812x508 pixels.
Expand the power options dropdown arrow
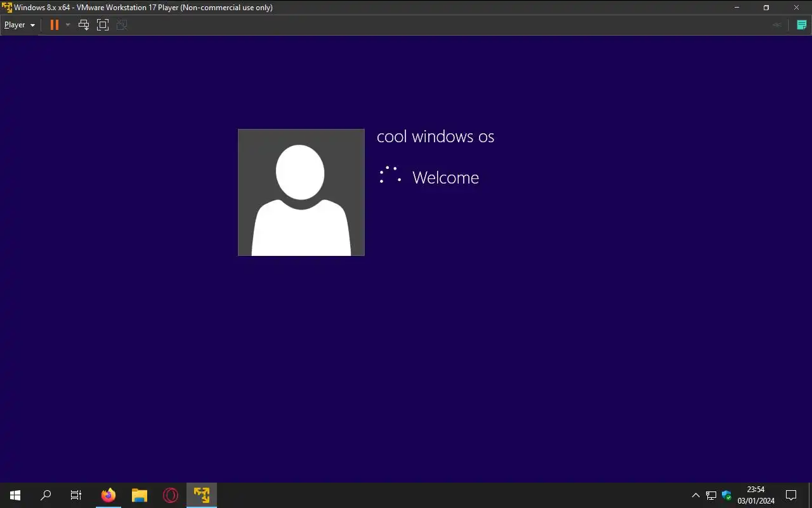pos(68,25)
